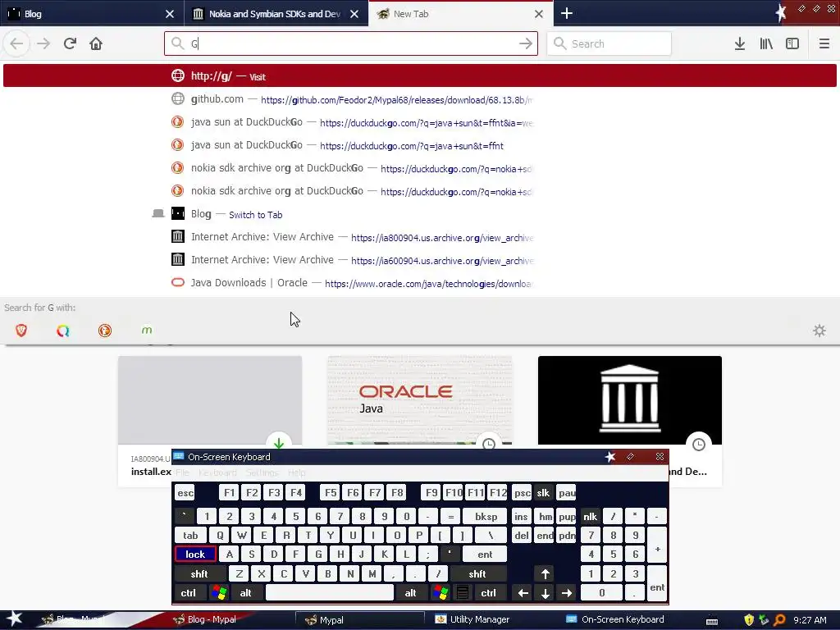This screenshot has height=630, width=840.
Task: Search with Brave search engine icon
Action: tap(21, 331)
